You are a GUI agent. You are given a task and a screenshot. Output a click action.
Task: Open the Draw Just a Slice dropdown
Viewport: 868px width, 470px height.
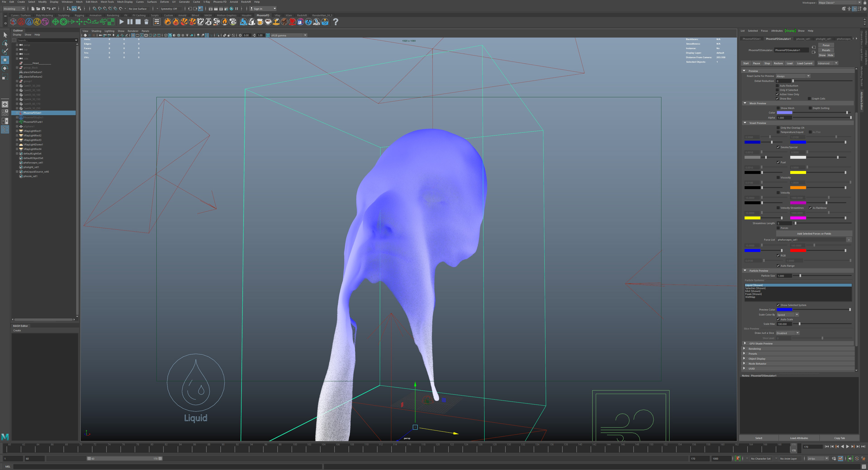788,333
